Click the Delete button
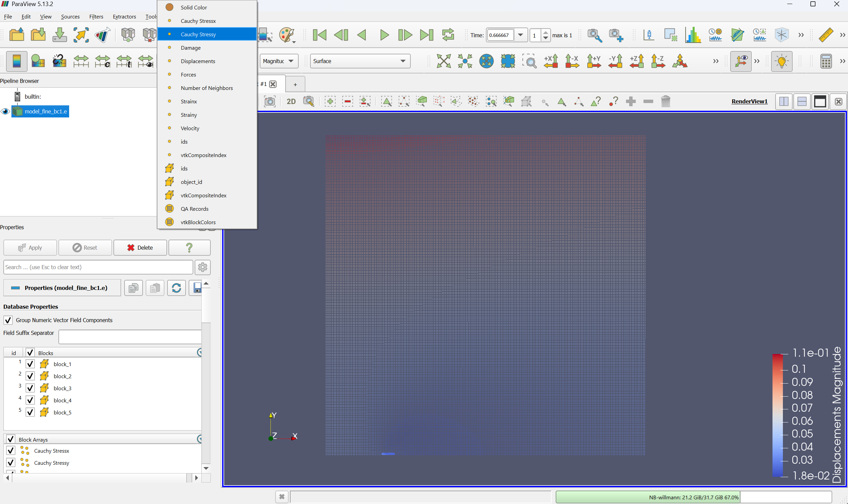The width and height of the screenshot is (848, 504). [140, 248]
